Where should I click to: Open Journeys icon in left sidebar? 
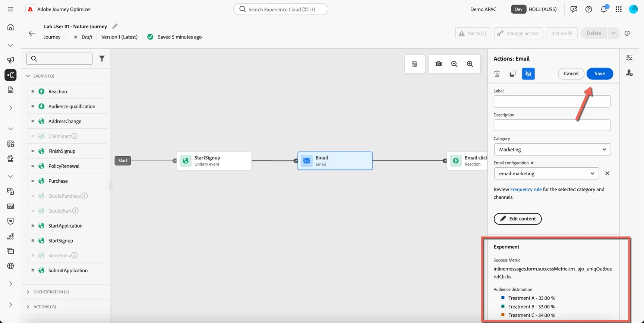click(10, 75)
